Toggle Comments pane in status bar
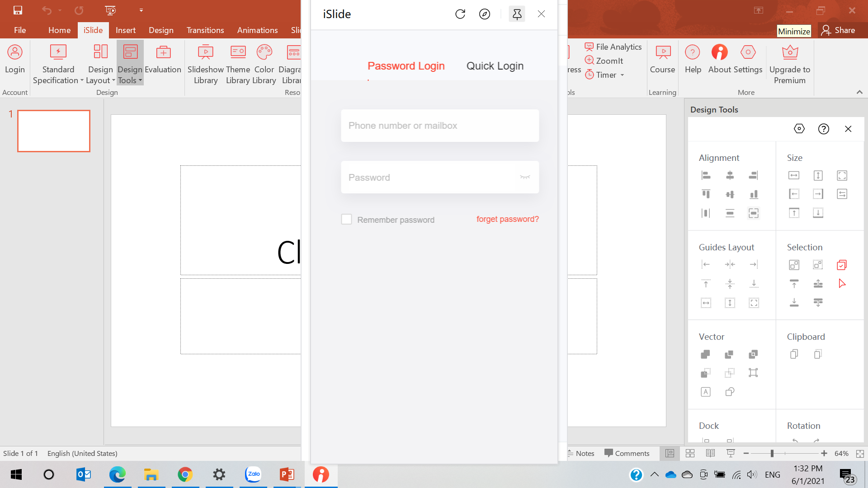This screenshot has height=488, width=868. pyautogui.click(x=627, y=453)
